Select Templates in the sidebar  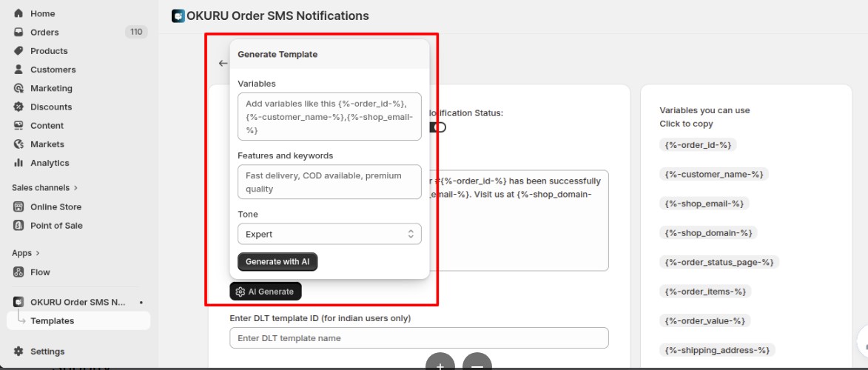tap(52, 321)
